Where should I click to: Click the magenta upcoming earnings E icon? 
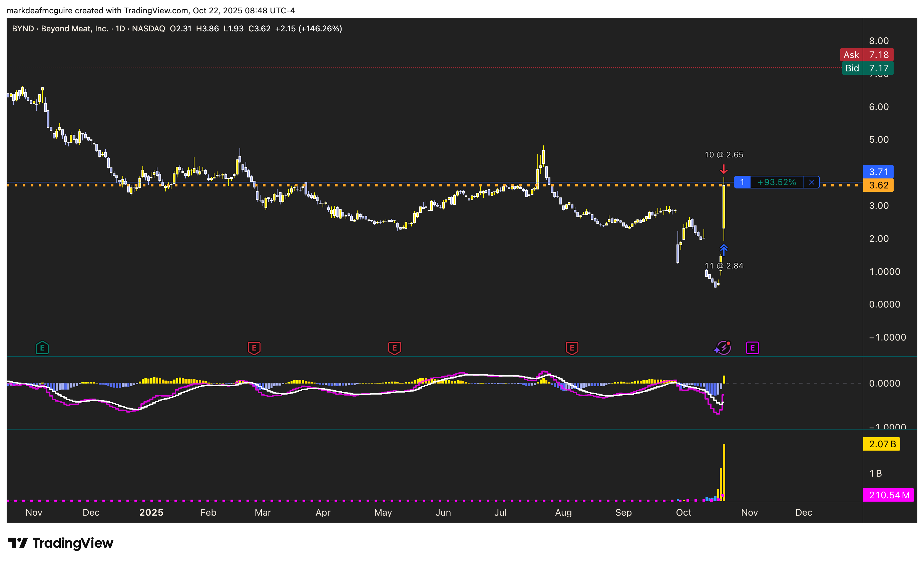(x=752, y=348)
